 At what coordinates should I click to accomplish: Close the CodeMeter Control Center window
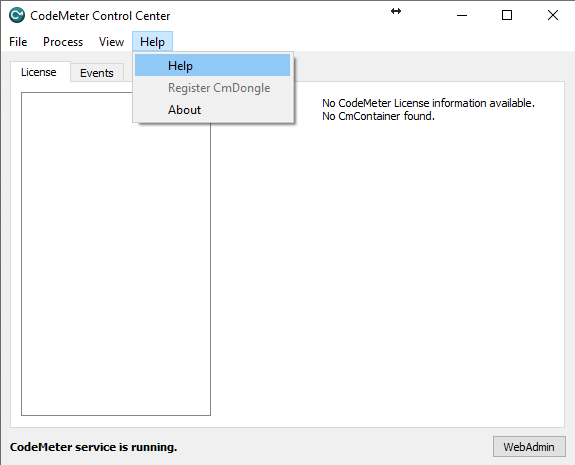553,15
